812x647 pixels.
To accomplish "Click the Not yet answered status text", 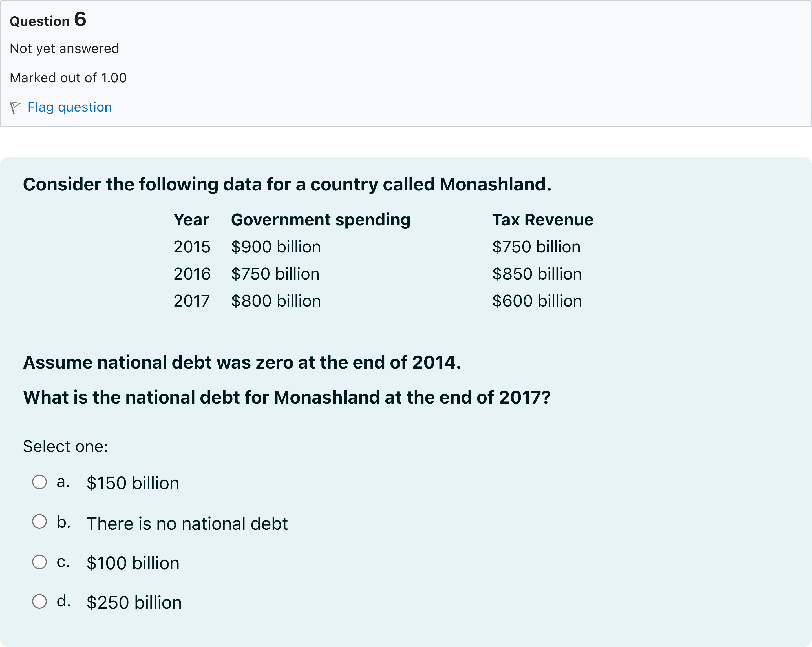I will pyautogui.click(x=64, y=48).
